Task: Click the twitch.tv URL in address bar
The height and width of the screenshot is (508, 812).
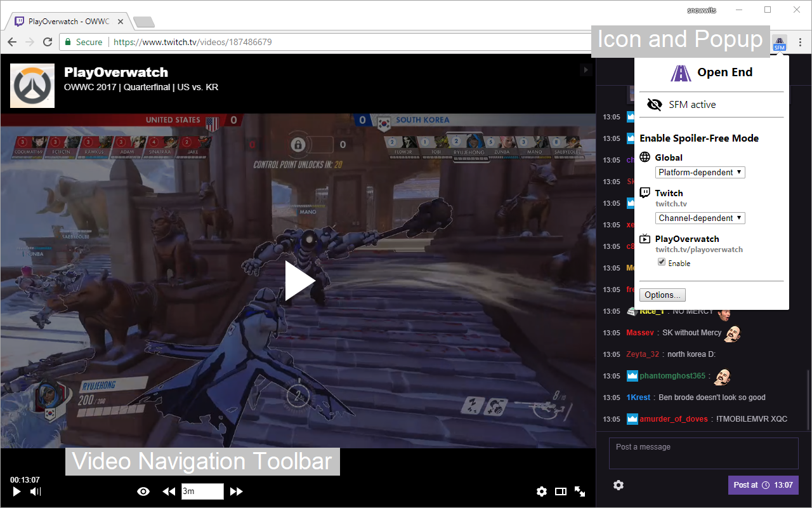Action: 193,42
